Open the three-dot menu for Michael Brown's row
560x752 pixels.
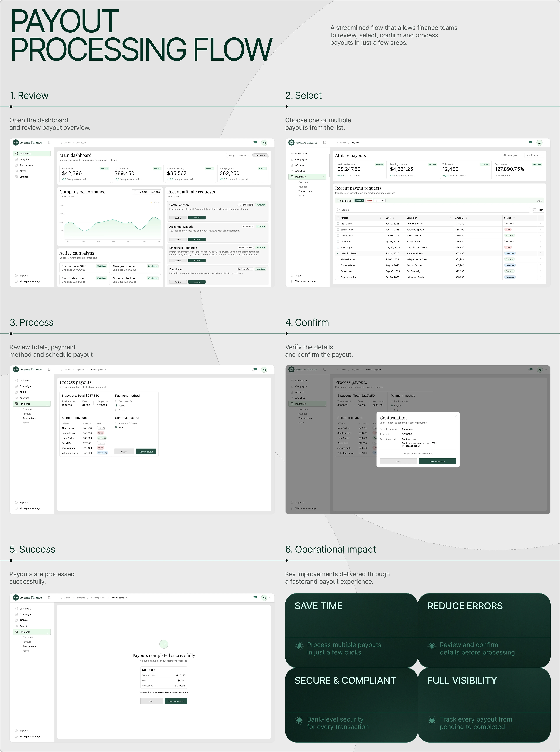point(541,259)
